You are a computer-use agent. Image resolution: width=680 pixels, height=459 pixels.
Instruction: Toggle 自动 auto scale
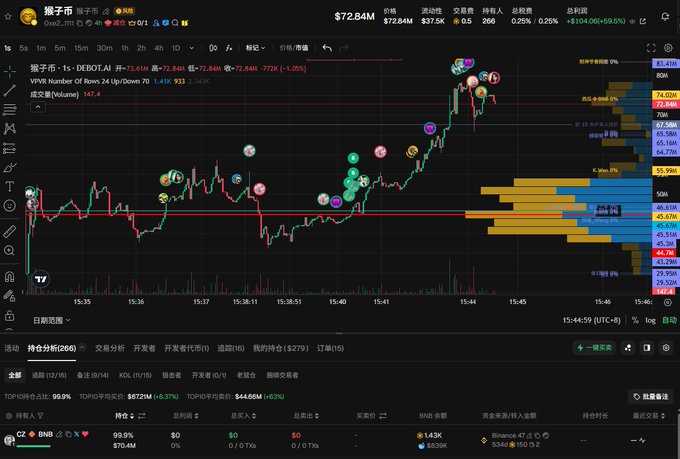pos(669,320)
